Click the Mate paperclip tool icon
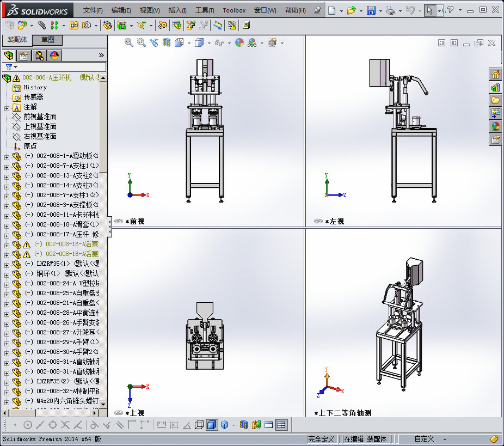Screen dimensions: 504x446 (x=42, y=25)
